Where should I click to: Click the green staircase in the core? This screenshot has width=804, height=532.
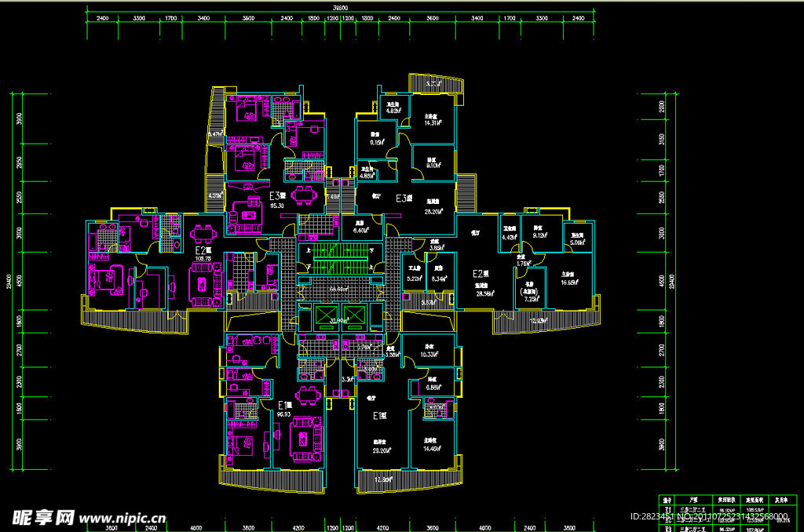341,258
